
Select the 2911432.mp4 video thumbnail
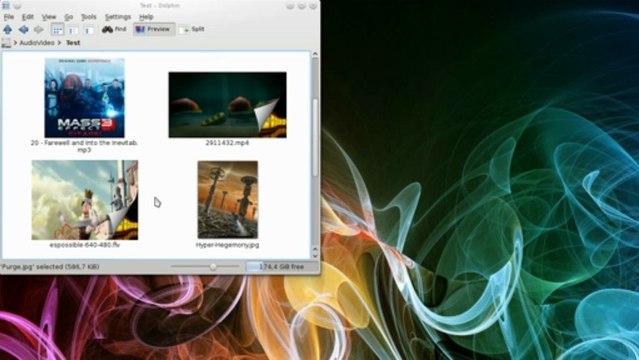tap(227, 105)
